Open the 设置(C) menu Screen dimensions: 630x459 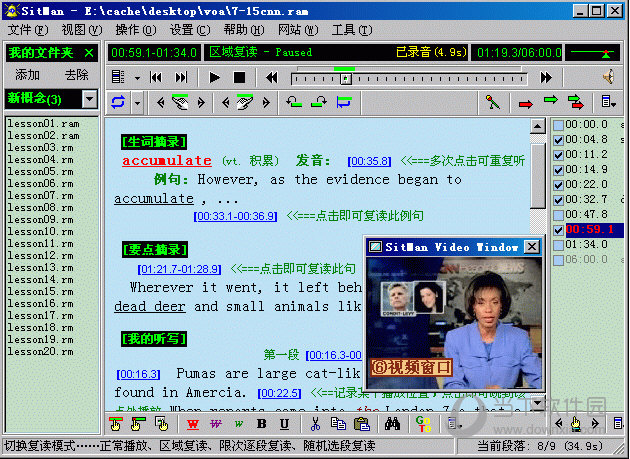190,30
